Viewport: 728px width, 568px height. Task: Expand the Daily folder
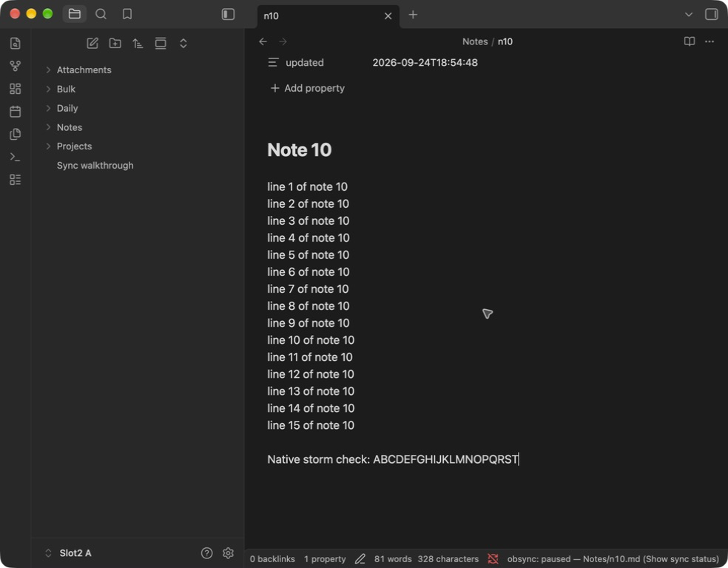67,108
